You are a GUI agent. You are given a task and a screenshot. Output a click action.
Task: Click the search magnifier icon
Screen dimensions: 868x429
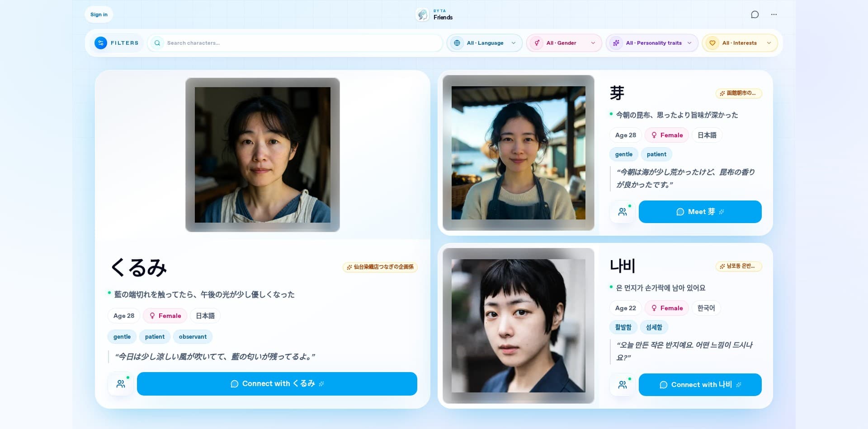(157, 43)
